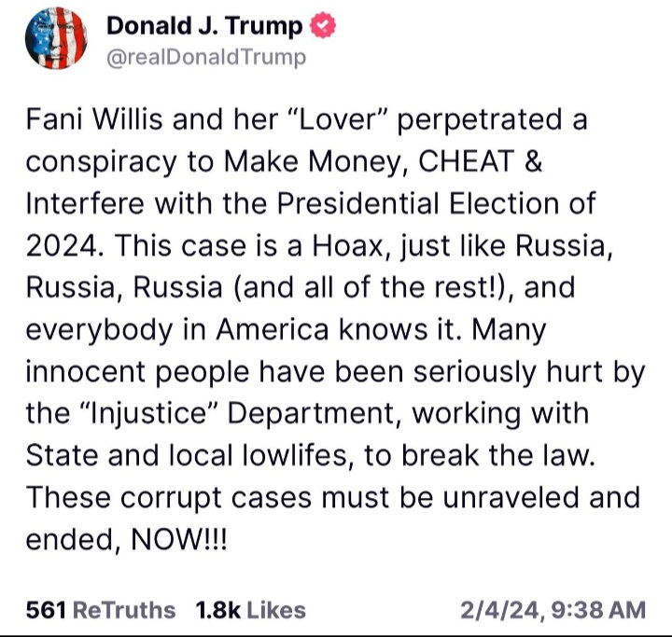Click the 2/4/24, 9:38 AM timestamp

(553, 610)
